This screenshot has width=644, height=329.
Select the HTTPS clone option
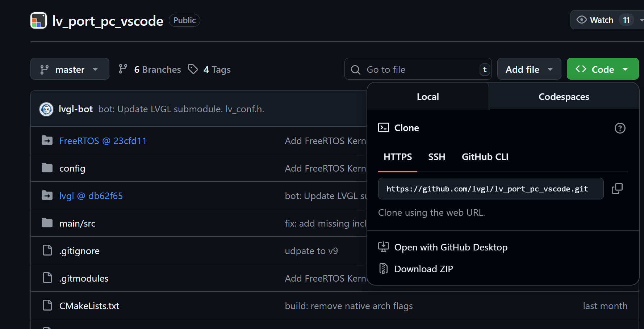398,157
